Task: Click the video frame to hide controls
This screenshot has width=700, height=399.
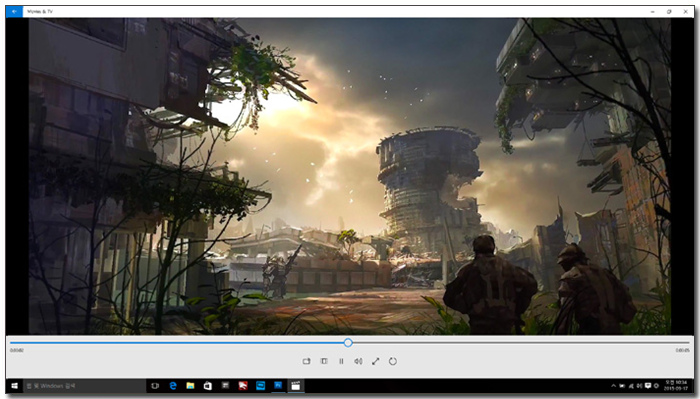Action: pyautogui.click(x=350, y=176)
